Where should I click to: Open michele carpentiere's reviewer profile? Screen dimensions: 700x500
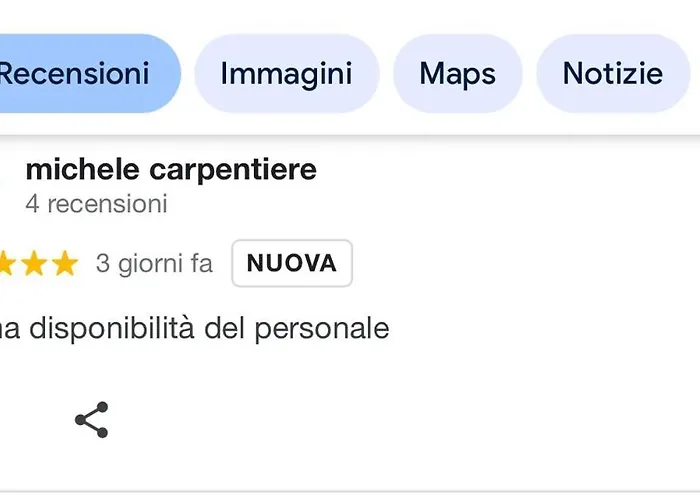click(x=171, y=170)
